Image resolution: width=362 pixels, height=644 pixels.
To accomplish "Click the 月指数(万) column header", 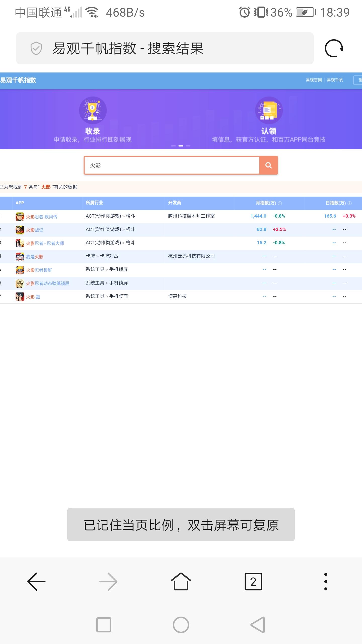I will (266, 203).
